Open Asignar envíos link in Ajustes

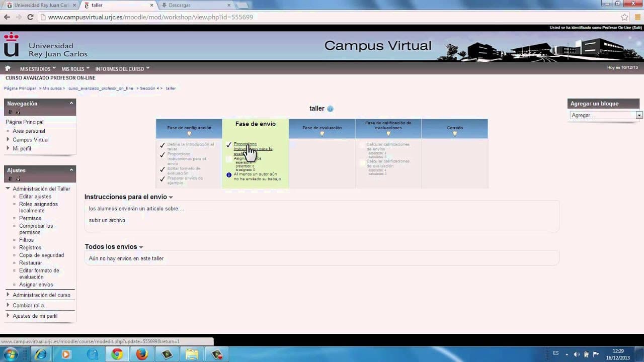pyautogui.click(x=36, y=285)
